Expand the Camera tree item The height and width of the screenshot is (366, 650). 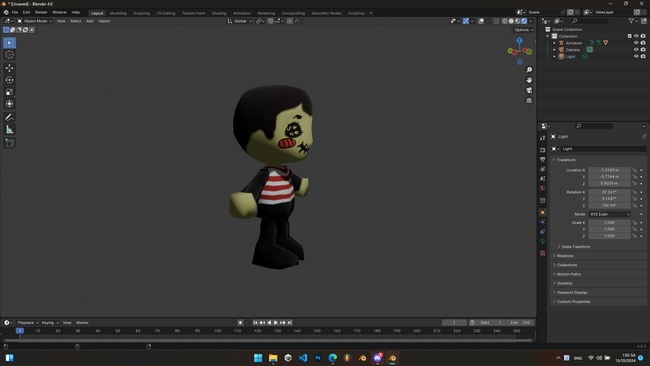click(x=554, y=49)
